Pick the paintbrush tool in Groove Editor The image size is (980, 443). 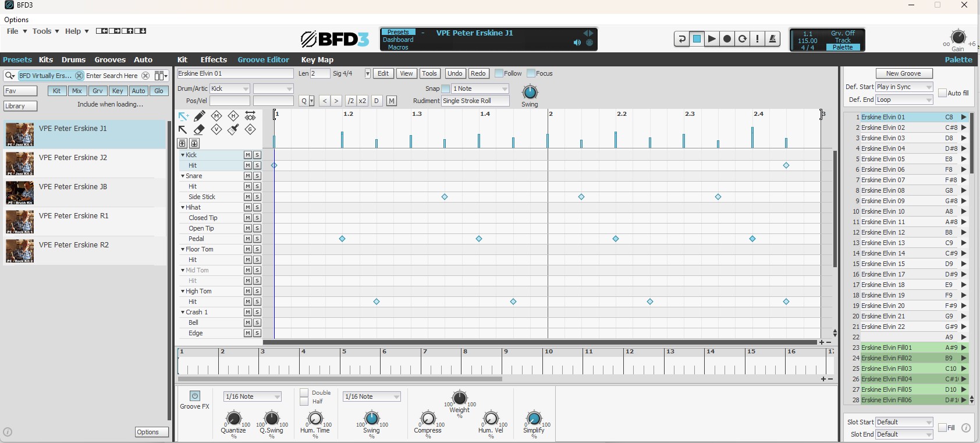click(233, 129)
